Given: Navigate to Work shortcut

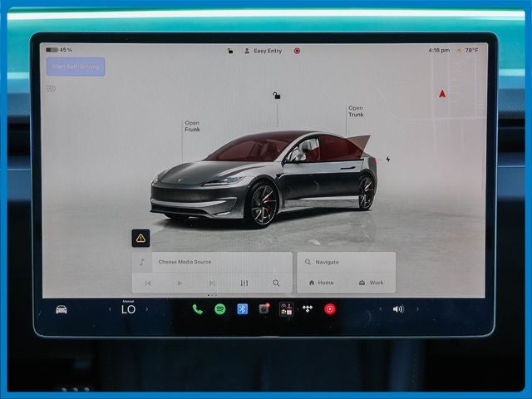Looking at the screenshot, I should [372, 283].
